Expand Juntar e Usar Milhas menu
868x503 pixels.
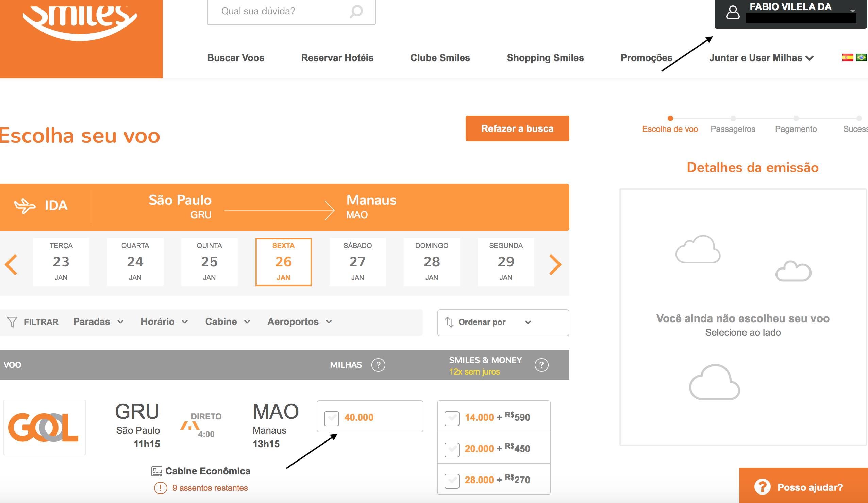point(761,58)
